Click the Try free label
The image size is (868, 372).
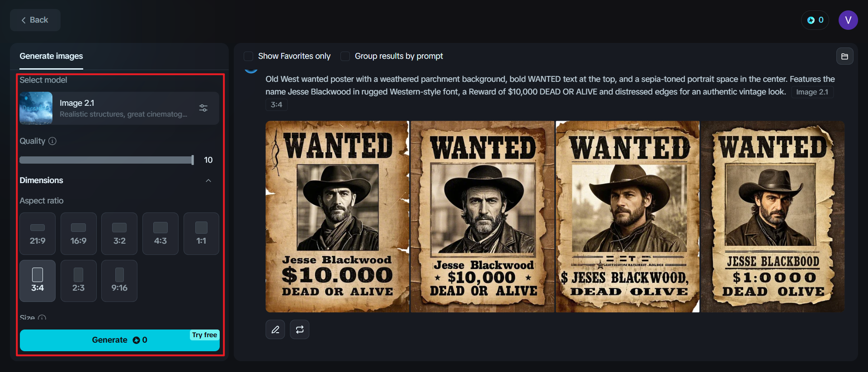tap(204, 334)
